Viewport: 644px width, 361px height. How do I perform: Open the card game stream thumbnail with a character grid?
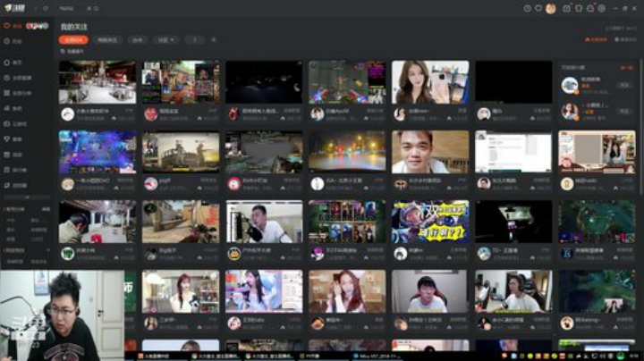tap(347, 222)
